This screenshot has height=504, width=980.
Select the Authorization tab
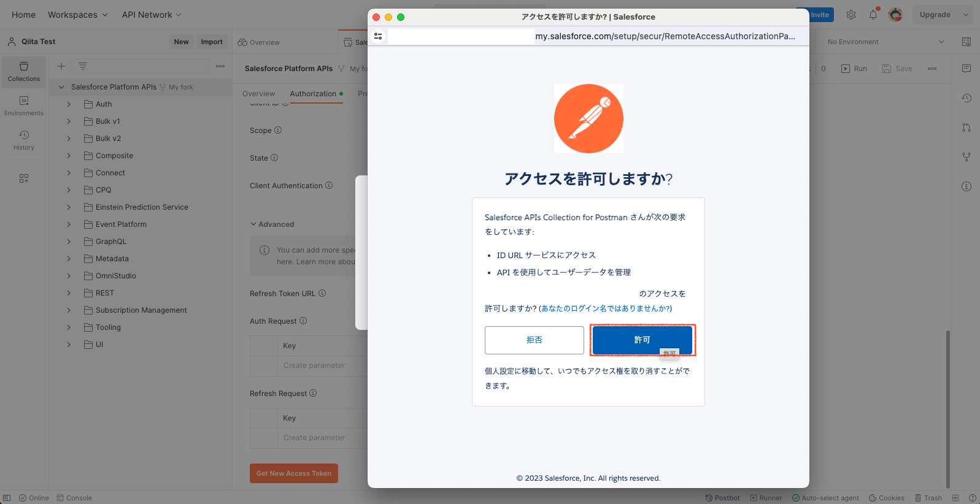tap(316, 94)
